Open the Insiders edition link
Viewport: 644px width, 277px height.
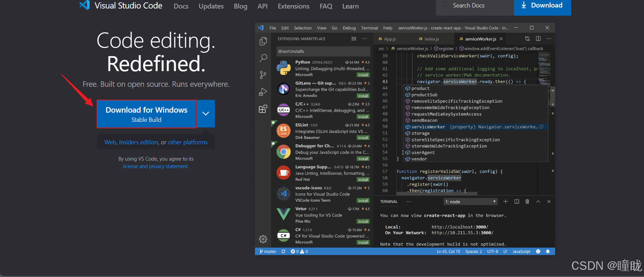(x=139, y=142)
